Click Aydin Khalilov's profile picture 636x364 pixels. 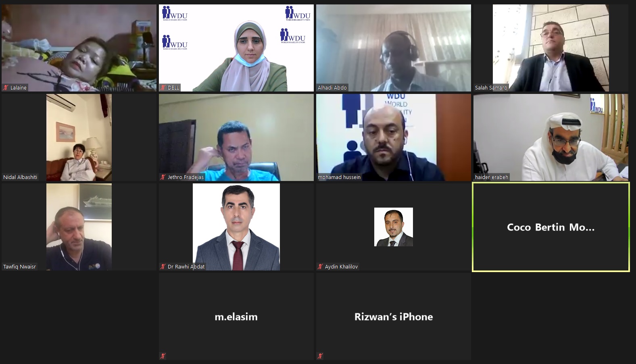click(x=394, y=227)
